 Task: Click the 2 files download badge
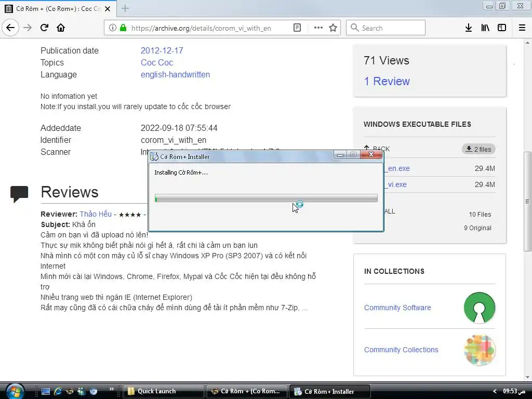478,149
